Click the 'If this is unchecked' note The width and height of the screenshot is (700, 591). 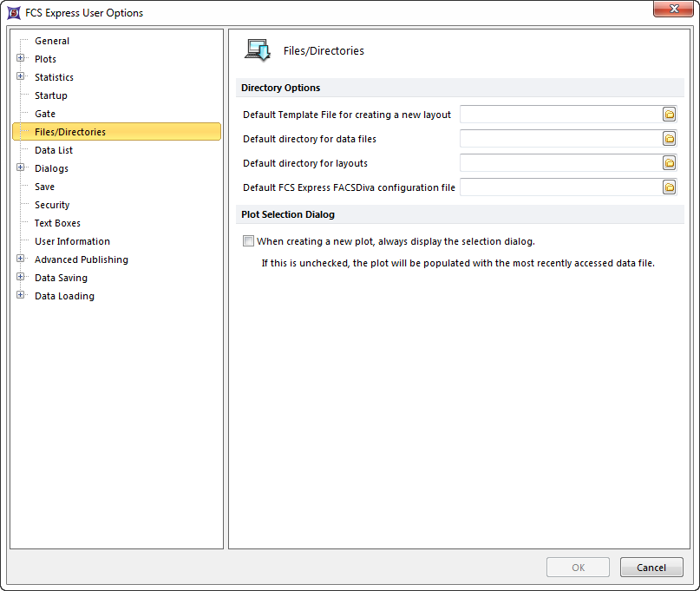[458, 263]
